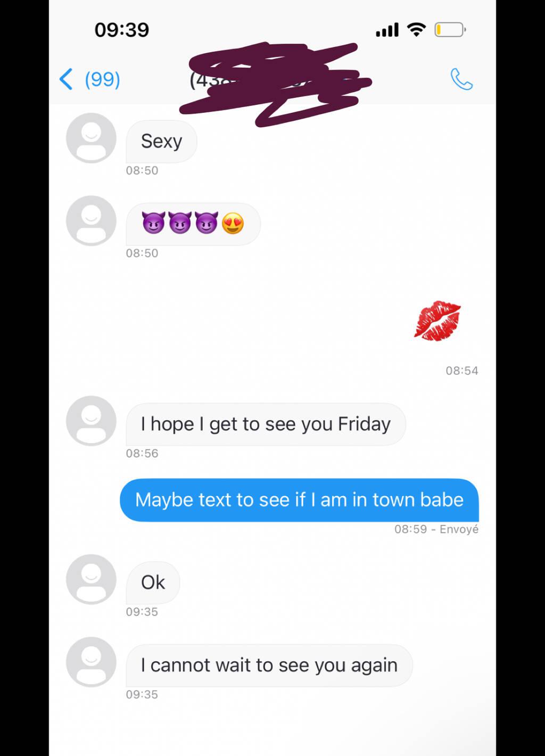Viewport: 545px width, 756px height.
Task: Select the blue 'Maybe text to see if I am in town babe' bubble
Action: (299, 500)
